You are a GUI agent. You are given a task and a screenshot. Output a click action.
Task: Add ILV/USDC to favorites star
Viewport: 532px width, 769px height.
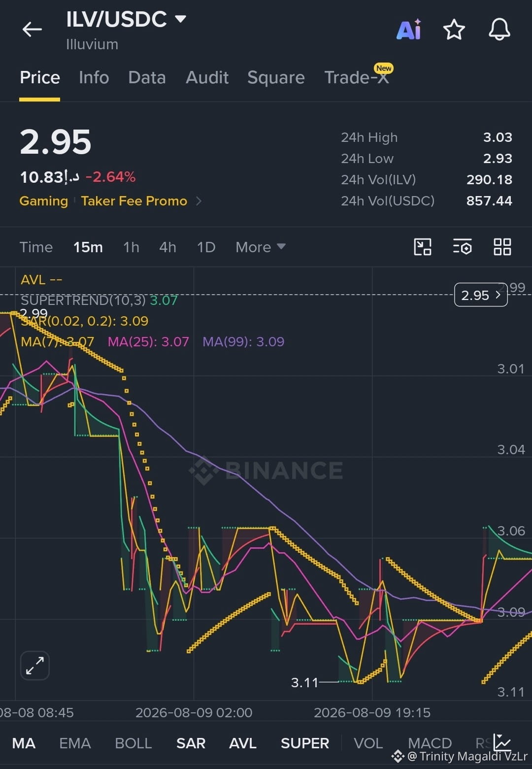454,30
